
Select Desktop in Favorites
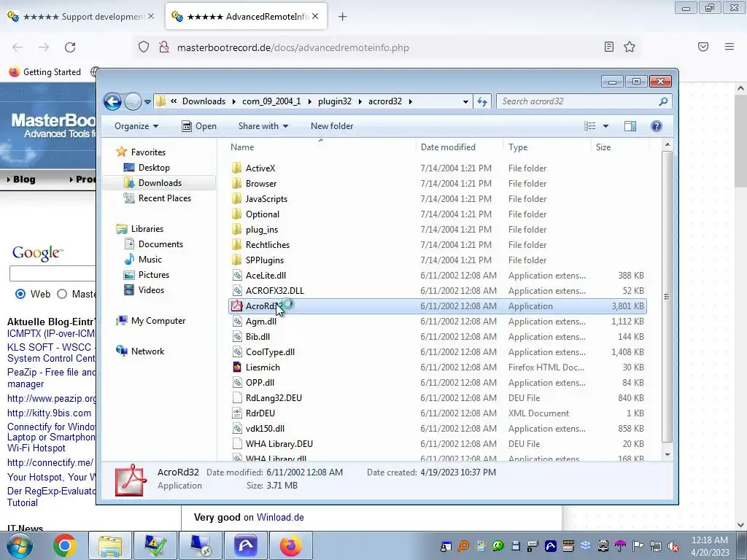click(154, 168)
